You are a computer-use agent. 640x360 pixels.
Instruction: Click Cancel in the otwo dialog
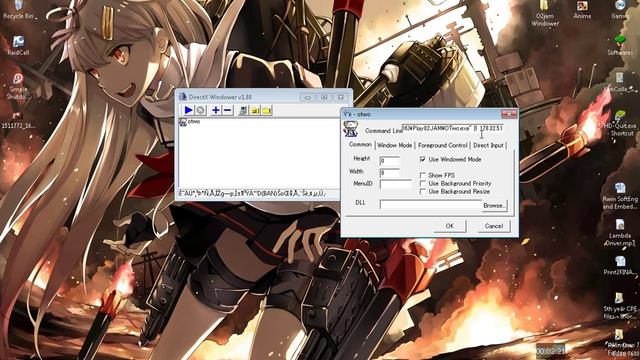[493, 226]
